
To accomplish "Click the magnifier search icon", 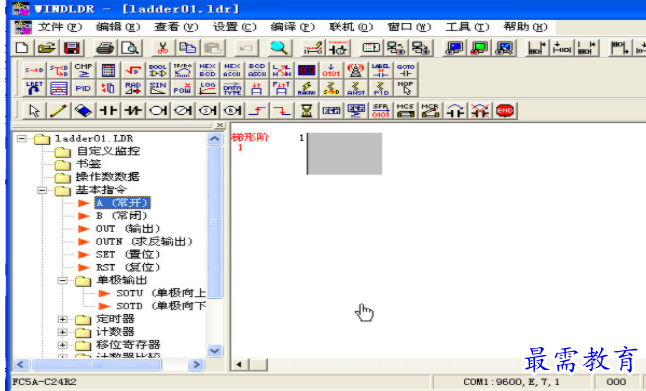I will [279, 48].
